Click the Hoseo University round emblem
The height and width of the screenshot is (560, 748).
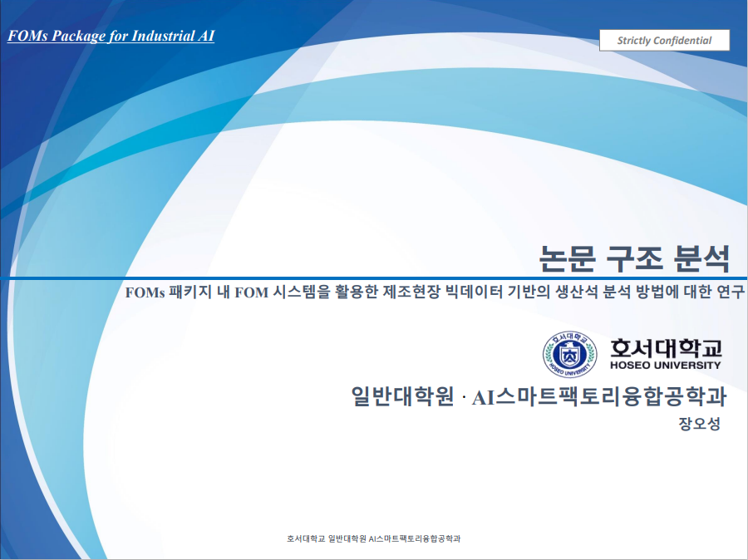[569, 355]
